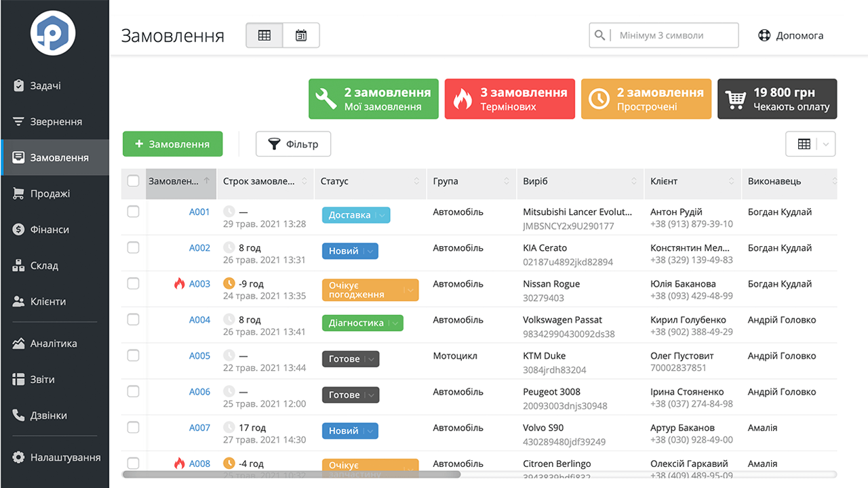Screen dimensions: 868x488
Task: Check the box for order A003
Action: click(x=134, y=284)
